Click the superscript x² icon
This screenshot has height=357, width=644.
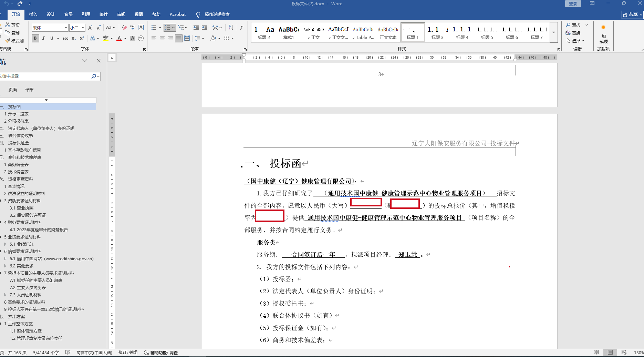[82, 38]
